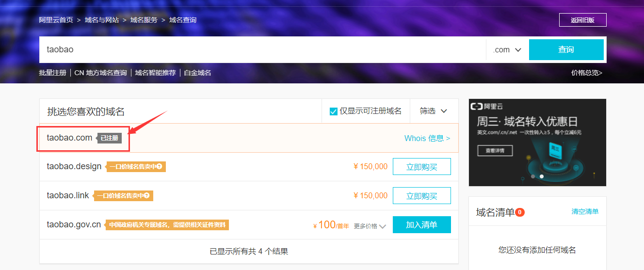Click the 返回旧版 button
Image resolution: width=644 pixels, height=270 pixels.
pos(582,20)
